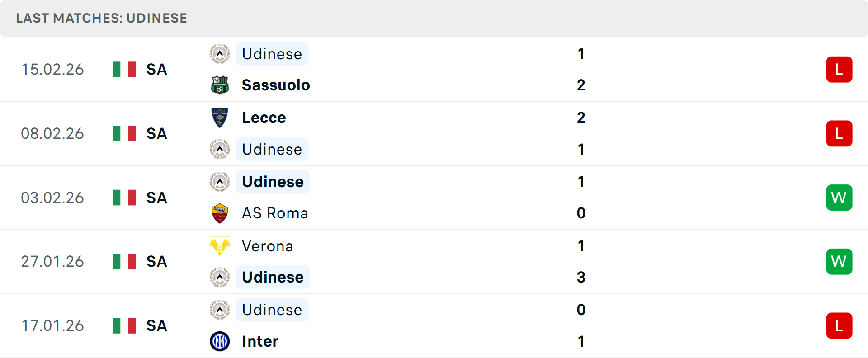Click the green W badge for Verona match
Viewport: 868px width, 358px height.
pos(839,261)
